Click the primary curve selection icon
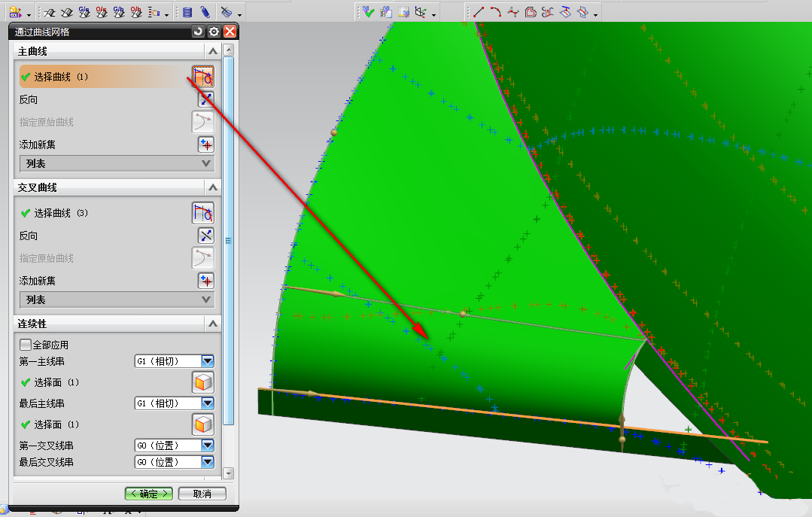The width and height of the screenshot is (812, 517). (x=203, y=77)
